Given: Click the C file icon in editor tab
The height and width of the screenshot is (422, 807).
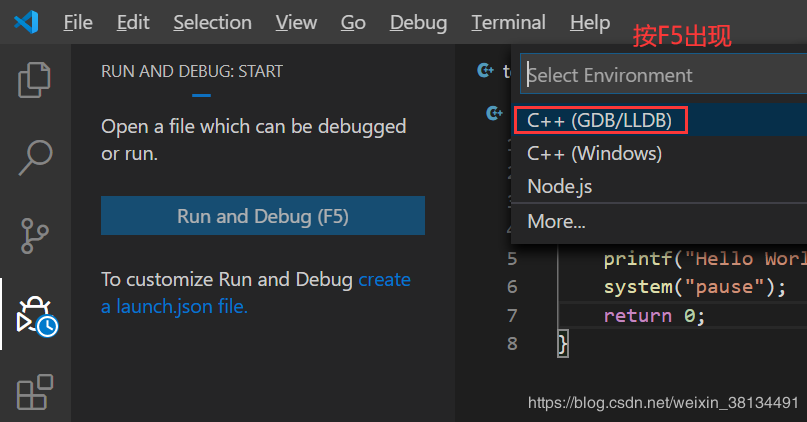Looking at the screenshot, I should point(487,70).
